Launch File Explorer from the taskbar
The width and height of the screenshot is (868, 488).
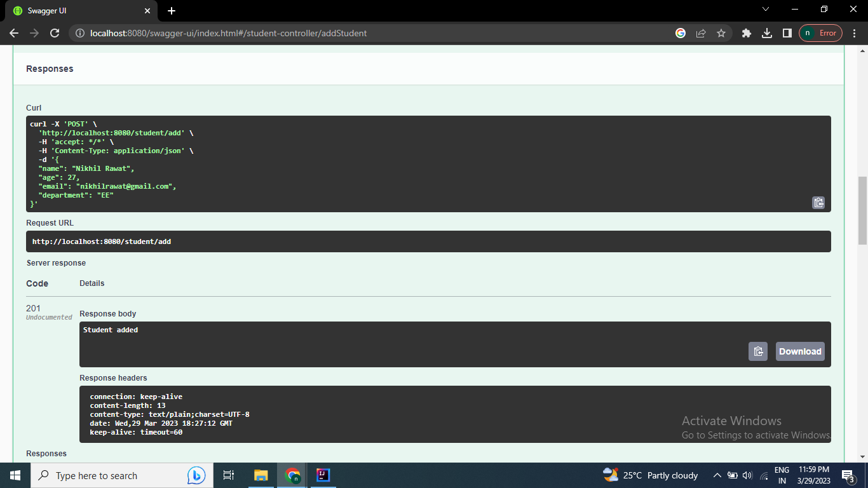coord(261,475)
